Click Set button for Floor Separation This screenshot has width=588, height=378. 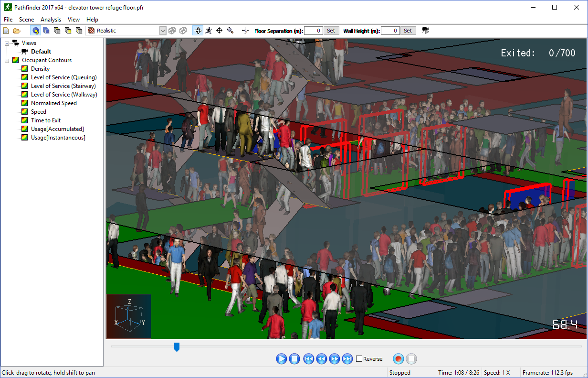331,31
